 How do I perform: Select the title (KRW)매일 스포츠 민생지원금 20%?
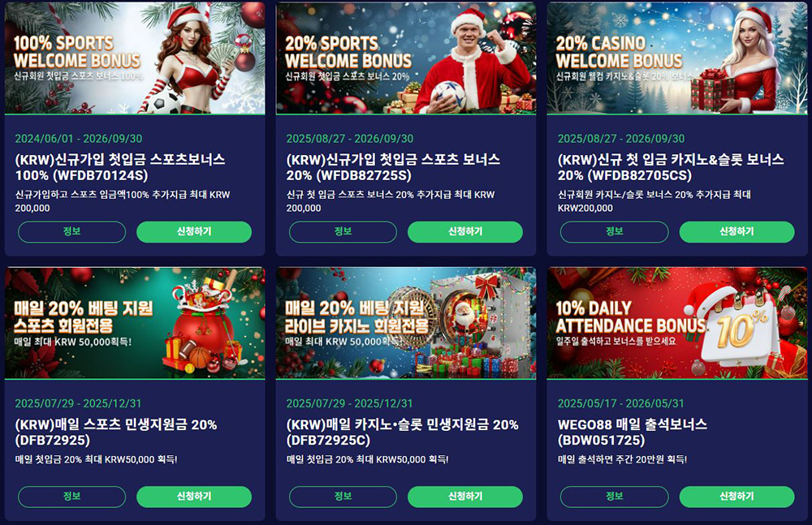tap(116, 424)
